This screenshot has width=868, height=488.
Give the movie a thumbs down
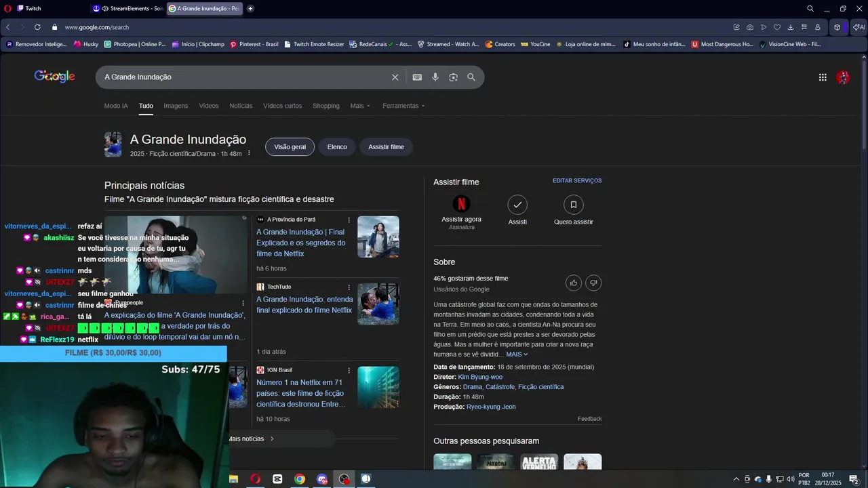[593, 283]
